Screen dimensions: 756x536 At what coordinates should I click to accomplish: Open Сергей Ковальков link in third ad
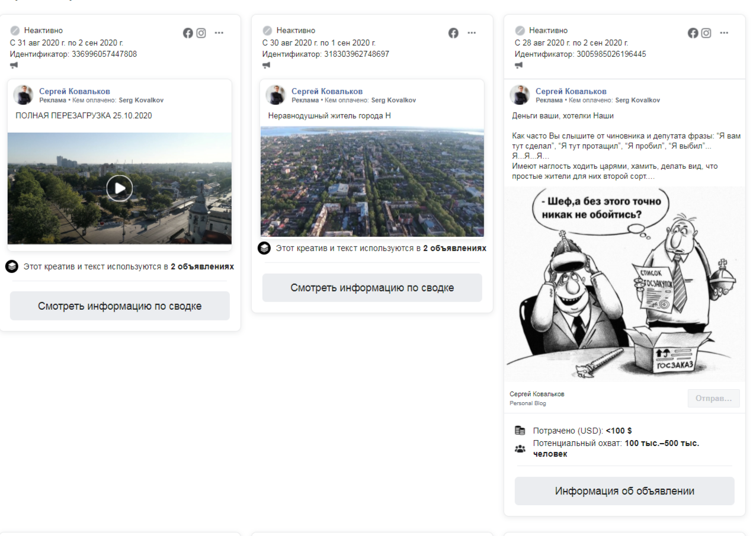(571, 91)
